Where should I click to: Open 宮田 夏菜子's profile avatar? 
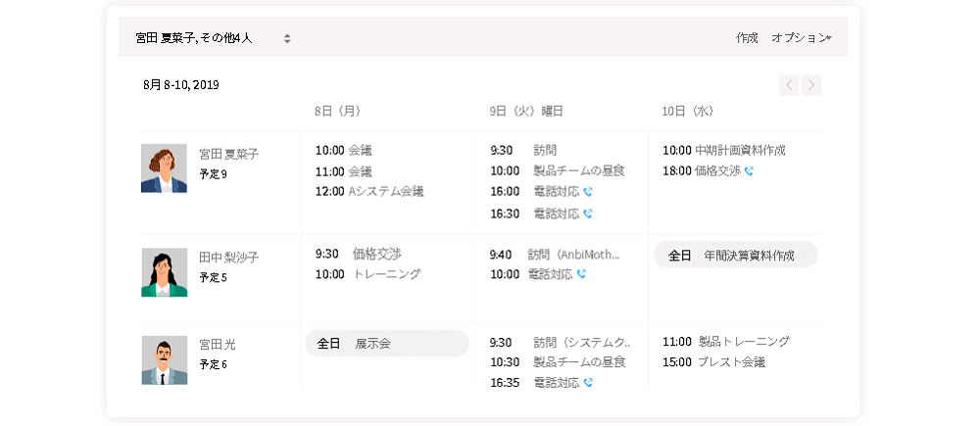(x=164, y=168)
